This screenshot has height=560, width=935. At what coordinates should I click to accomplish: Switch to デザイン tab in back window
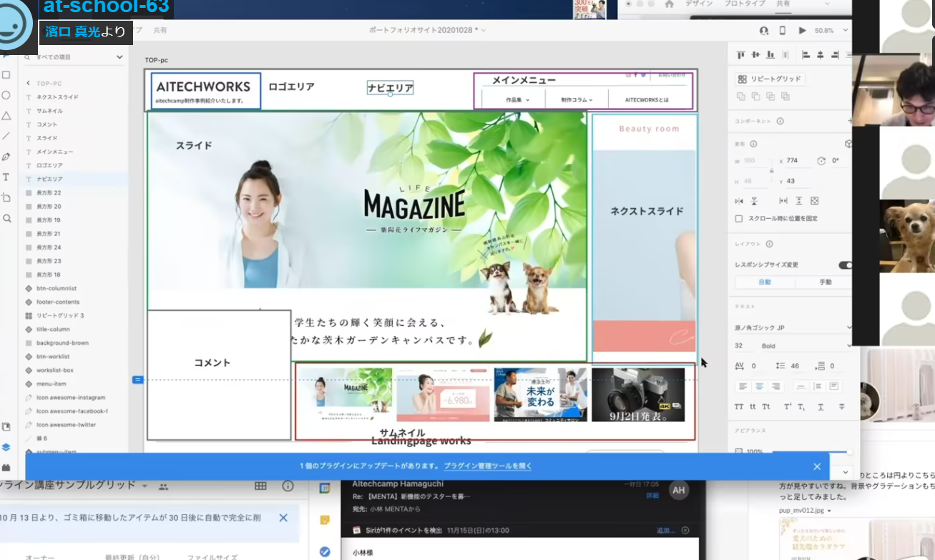coord(698,4)
